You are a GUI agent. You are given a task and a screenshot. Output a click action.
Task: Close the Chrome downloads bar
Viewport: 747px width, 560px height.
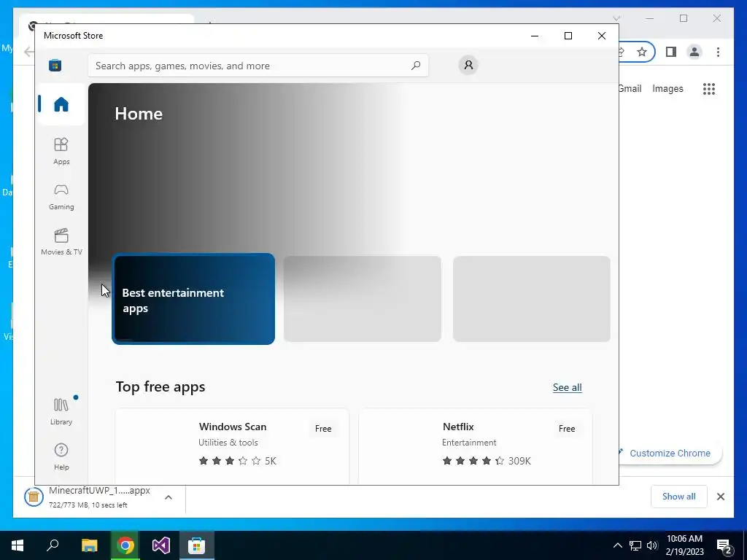coord(720,497)
